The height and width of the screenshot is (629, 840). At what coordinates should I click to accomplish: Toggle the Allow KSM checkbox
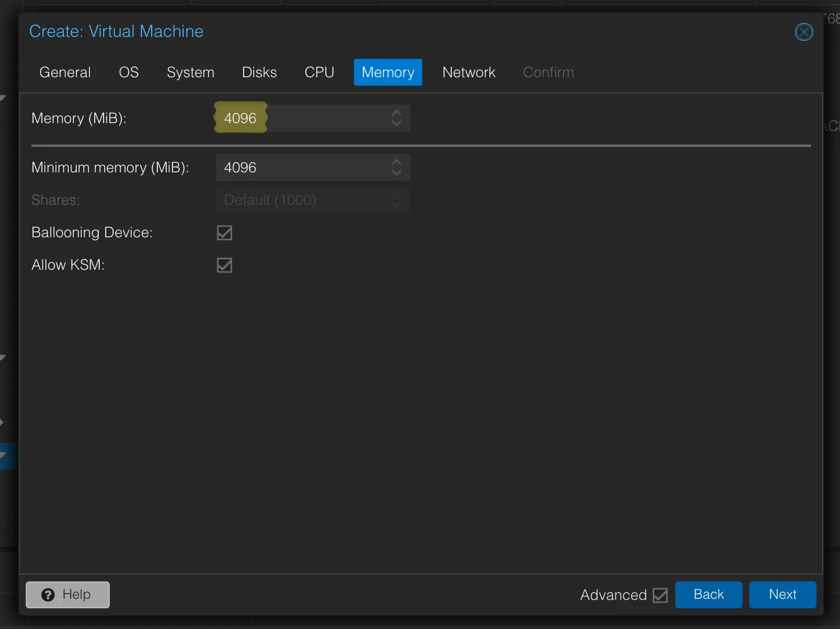point(225,265)
